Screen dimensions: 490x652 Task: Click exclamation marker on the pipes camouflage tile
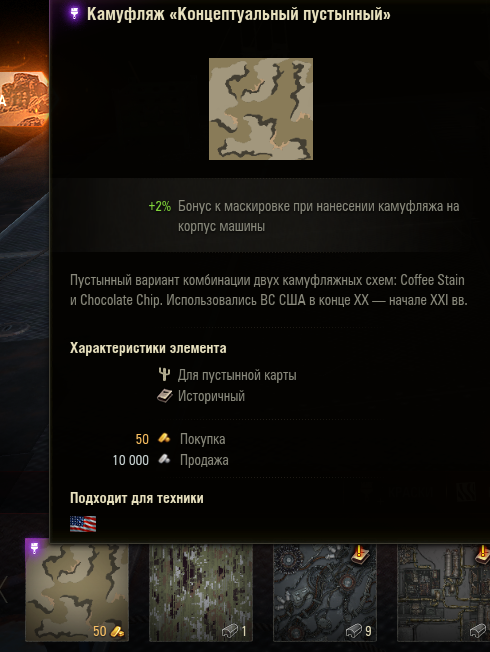(483, 554)
